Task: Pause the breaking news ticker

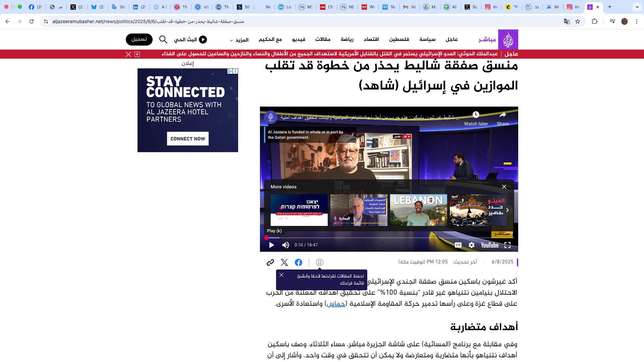Action: pyautogui.click(x=137, y=54)
